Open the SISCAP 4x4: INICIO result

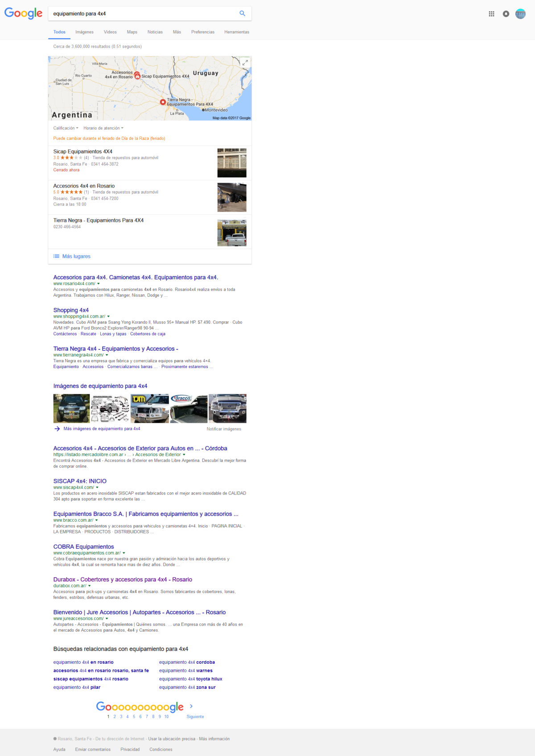click(x=80, y=481)
